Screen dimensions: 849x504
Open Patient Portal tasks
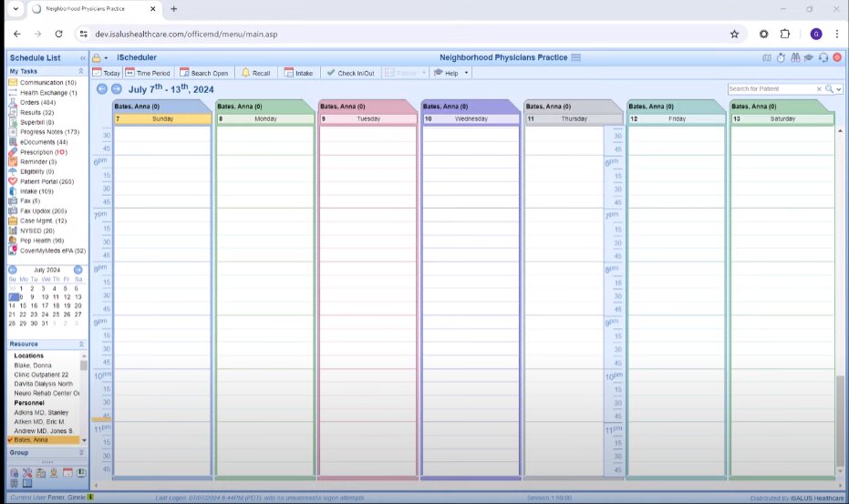click(47, 181)
